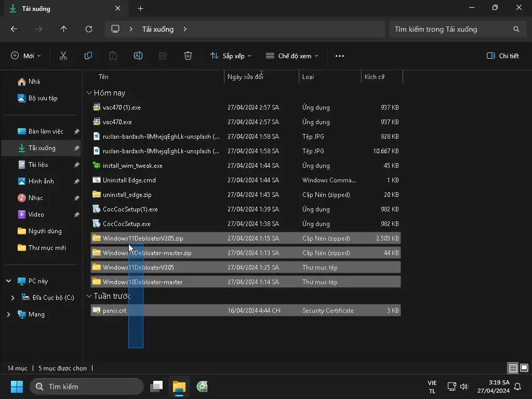
Task: Click File Explorer taskbar icon
Action: (x=179, y=387)
